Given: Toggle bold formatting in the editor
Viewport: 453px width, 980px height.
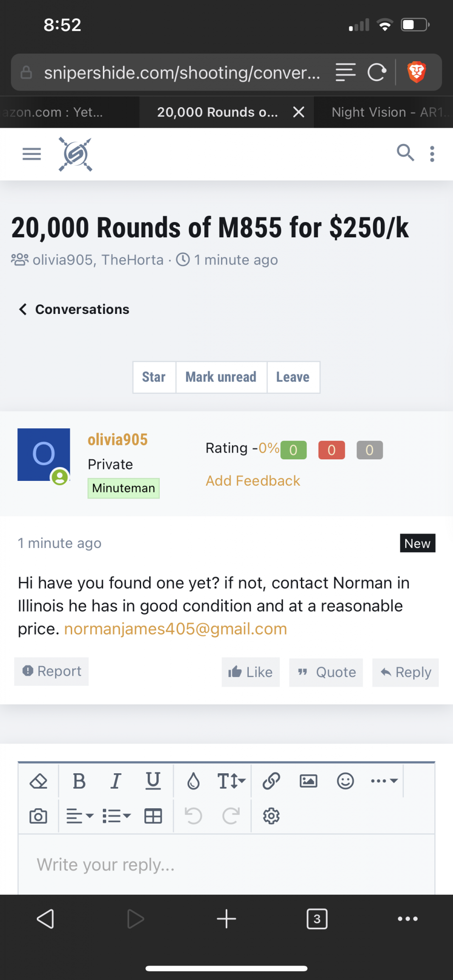Looking at the screenshot, I should [79, 781].
